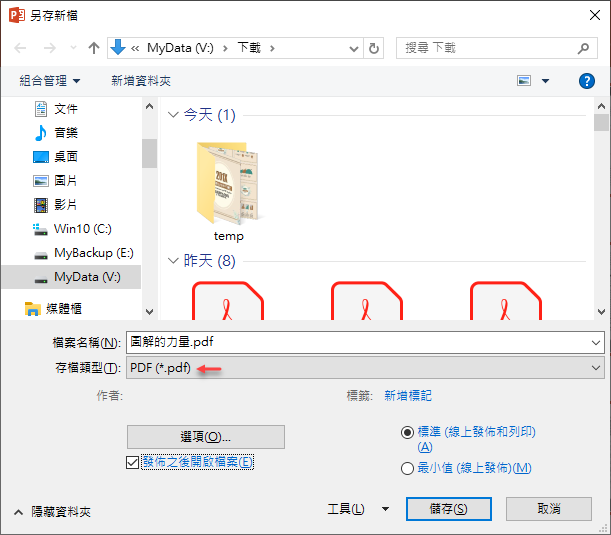Open the view options dropdown arrow

click(546, 81)
